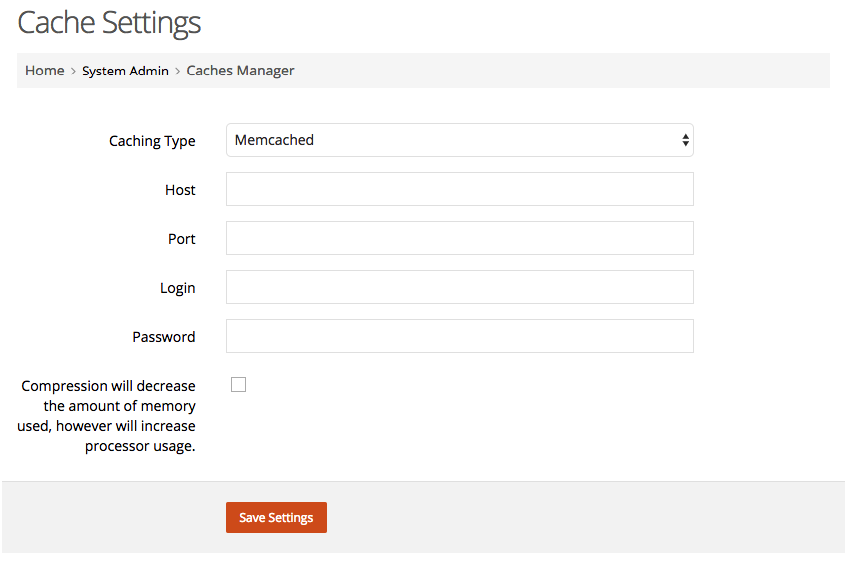Click the Login field label
Image resolution: width=845 pixels, height=573 pixels.
point(177,288)
